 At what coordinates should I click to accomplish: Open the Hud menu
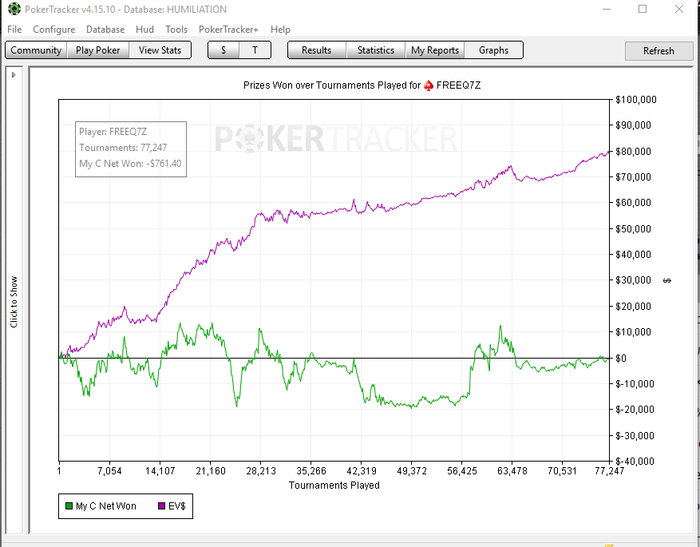pos(145,29)
